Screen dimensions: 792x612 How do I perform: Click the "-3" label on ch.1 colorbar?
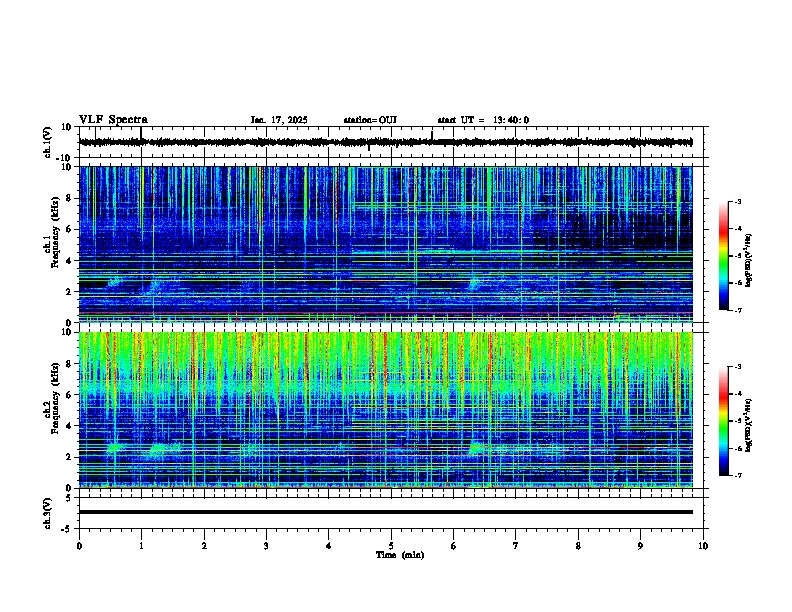[738, 201]
